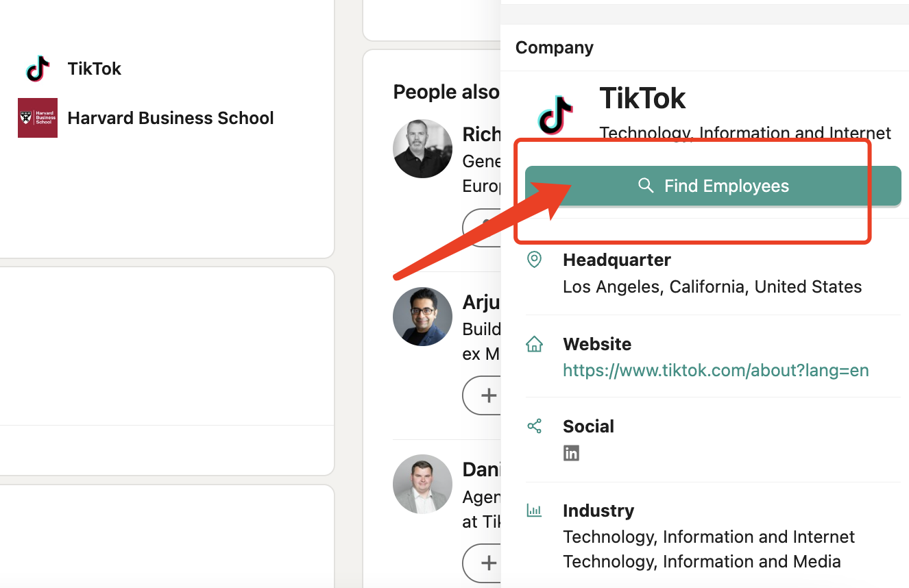
Task: Open the tiktok.com/about website link
Action: click(716, 371)
